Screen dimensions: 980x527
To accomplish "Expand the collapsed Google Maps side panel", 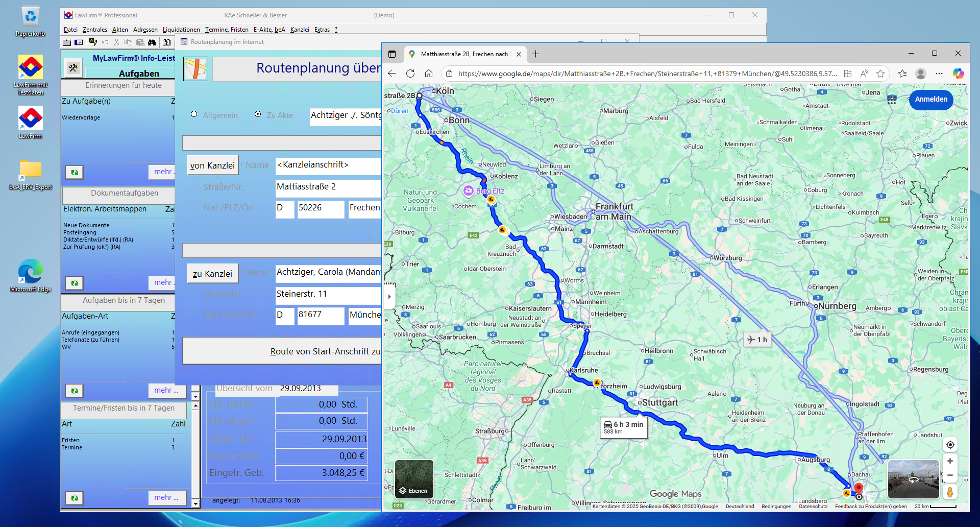I will click(x=389, y=297).
